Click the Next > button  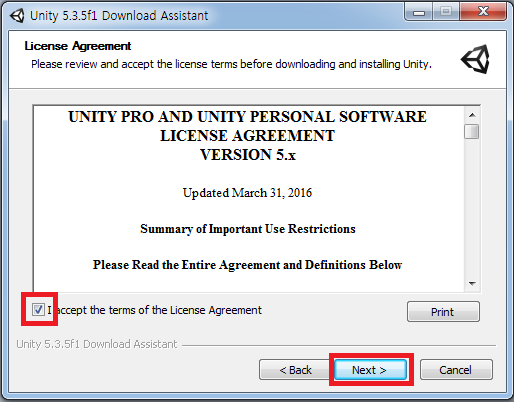coord(371,370)
